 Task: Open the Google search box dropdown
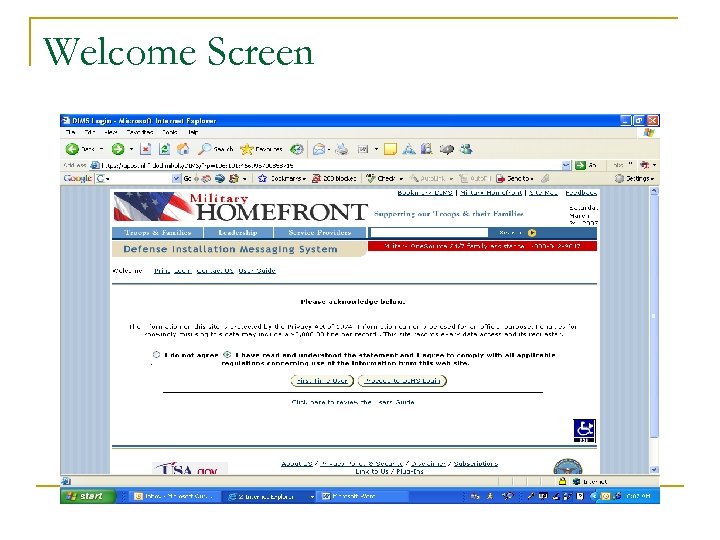pyautogui.click(x=176, y=178)
